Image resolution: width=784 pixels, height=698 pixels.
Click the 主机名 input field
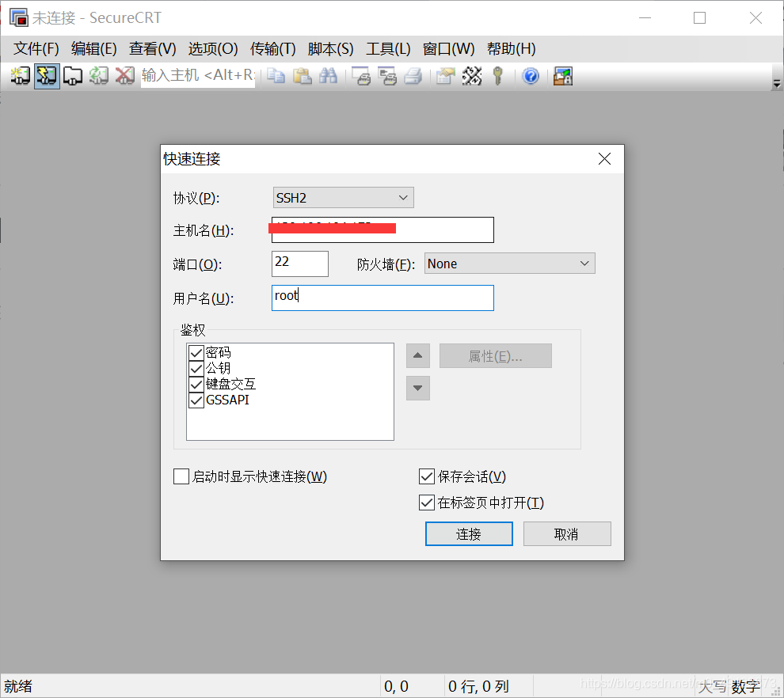click(382, 230)
